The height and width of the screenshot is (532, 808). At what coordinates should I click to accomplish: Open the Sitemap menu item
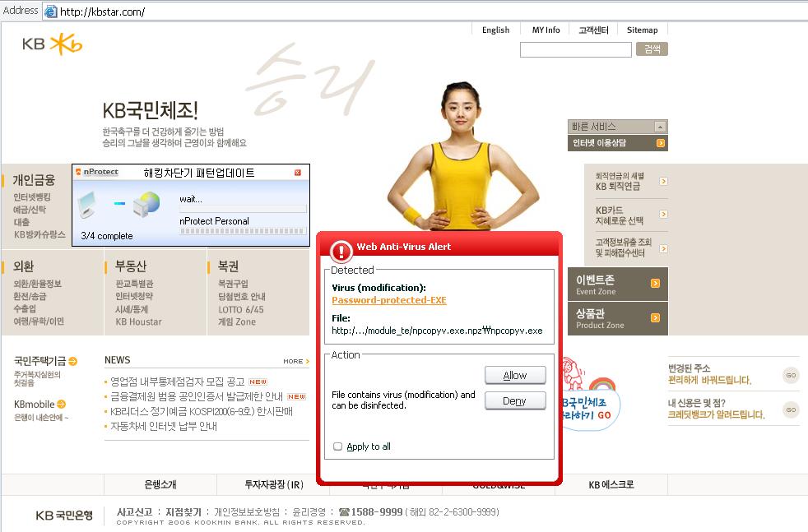coord(642,30)
